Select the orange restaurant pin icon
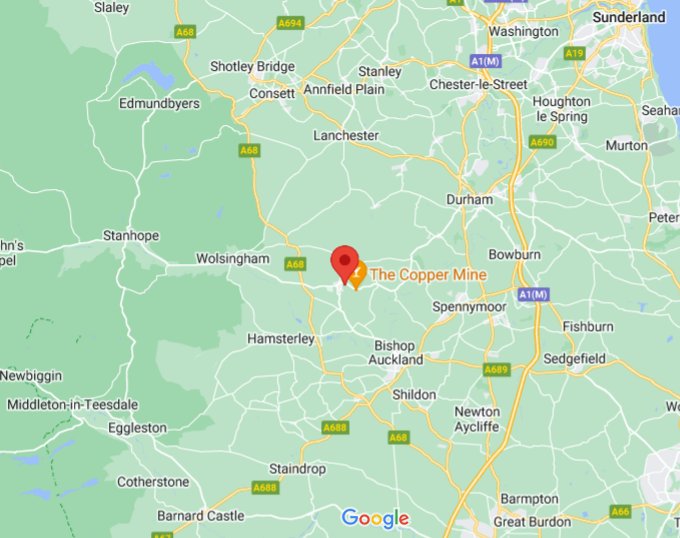The image size is (680, 538). 357,276
